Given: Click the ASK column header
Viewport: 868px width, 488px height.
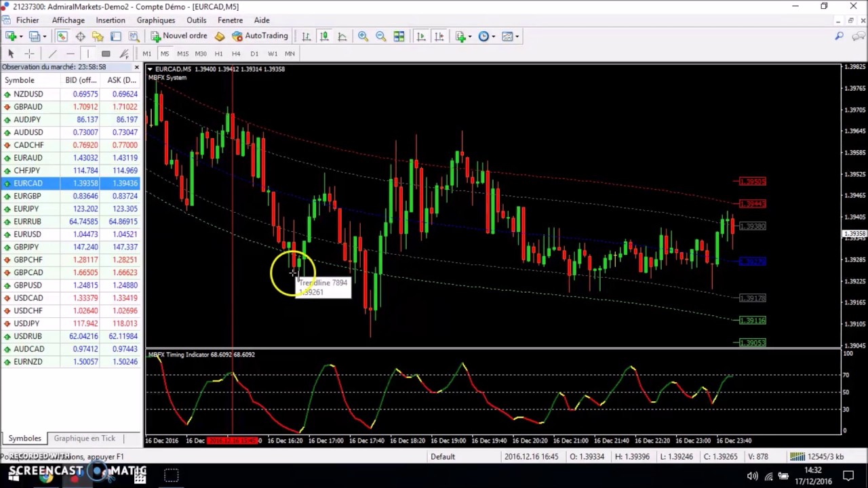Looking at the screenshot, I should [121, 80].
